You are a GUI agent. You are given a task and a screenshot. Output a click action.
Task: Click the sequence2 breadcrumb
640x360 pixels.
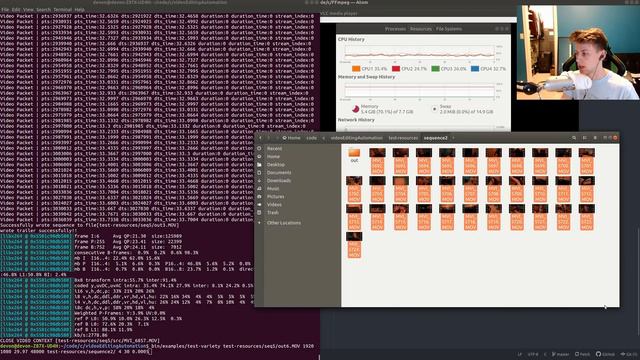(x=436, y=138)
